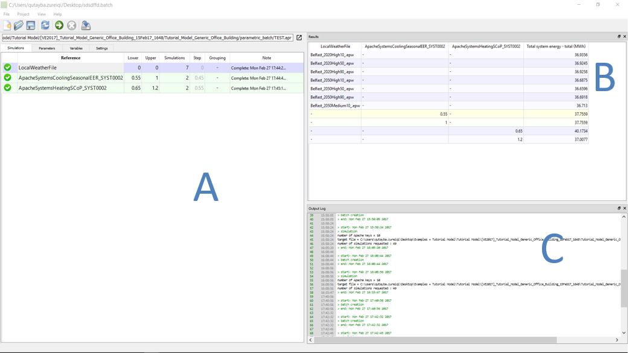The height and width of the screenshot is (353, 644).
Task: Save the batch with floppy disk icon
Action: (30, 25)
